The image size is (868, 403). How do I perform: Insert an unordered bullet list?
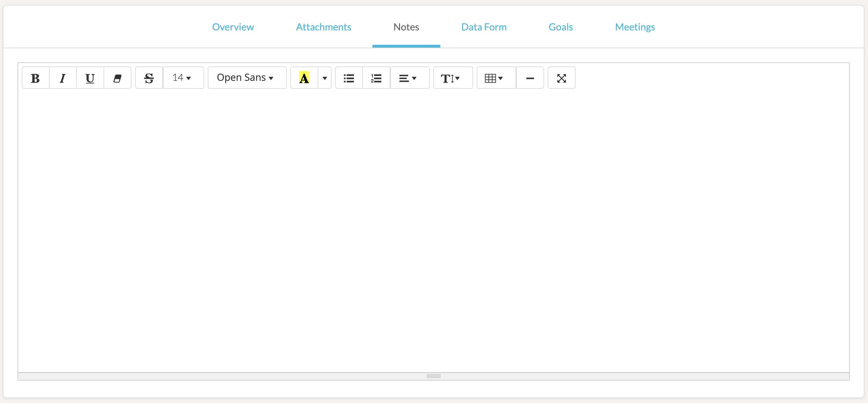pos(349,78)
